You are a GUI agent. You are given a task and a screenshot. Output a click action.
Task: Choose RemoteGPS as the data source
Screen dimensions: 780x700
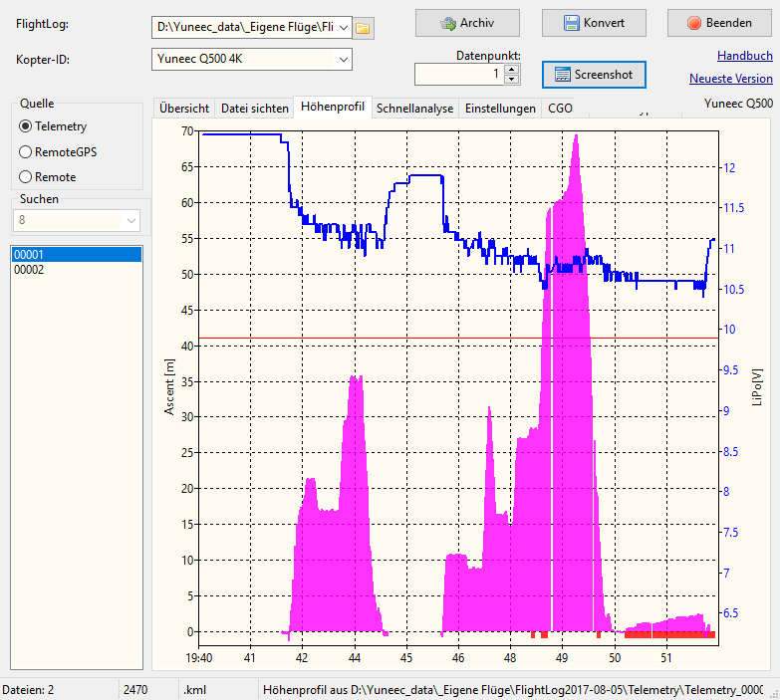click(26, 152)
